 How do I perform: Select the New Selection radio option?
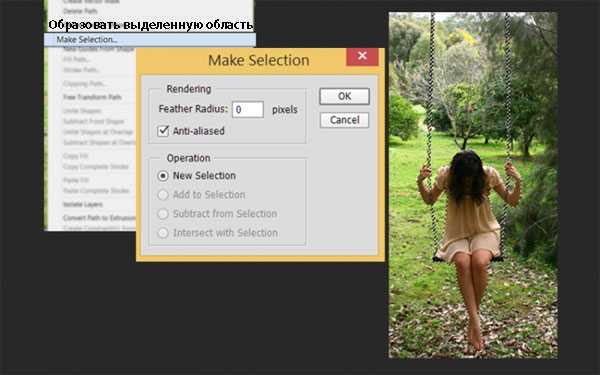(163, 176)
